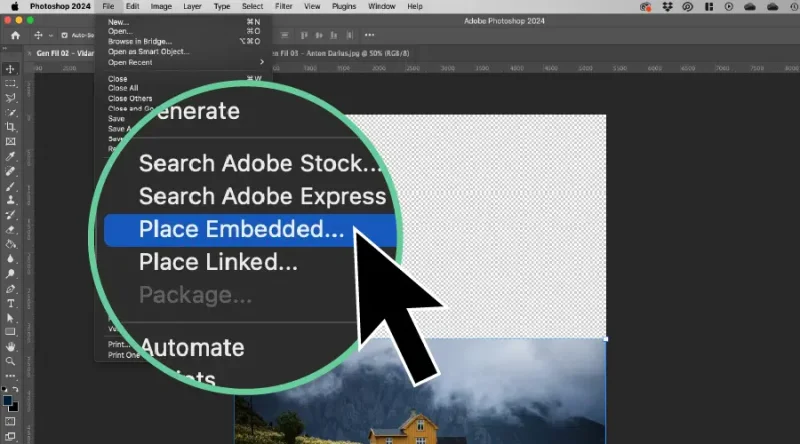Switch to Gen Fill 02 - Vidar tab
This screenshot has width=800, height=444.
click(65, 53)
